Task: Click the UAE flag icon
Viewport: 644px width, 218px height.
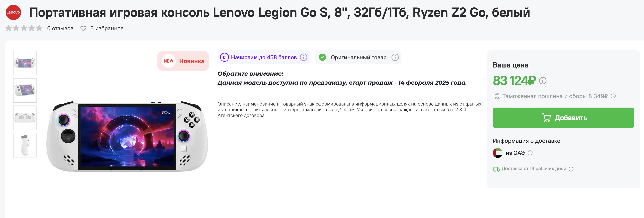Action: coord(498,153)
